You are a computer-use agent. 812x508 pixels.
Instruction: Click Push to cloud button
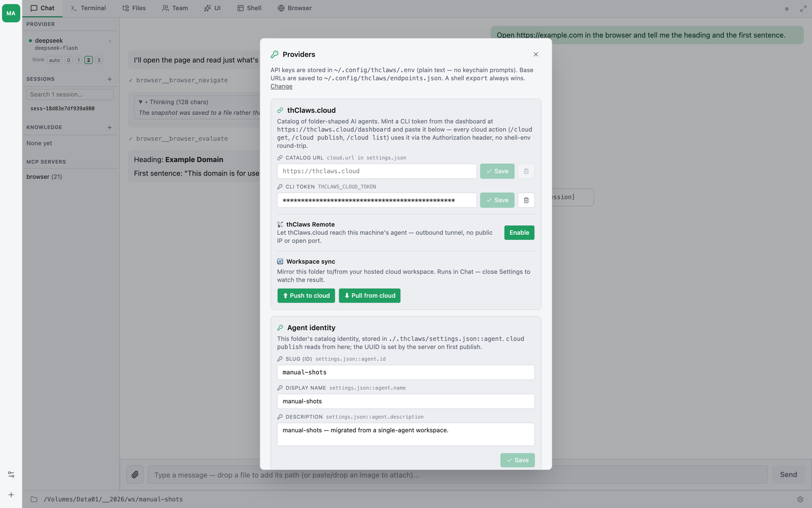point(306,296)
